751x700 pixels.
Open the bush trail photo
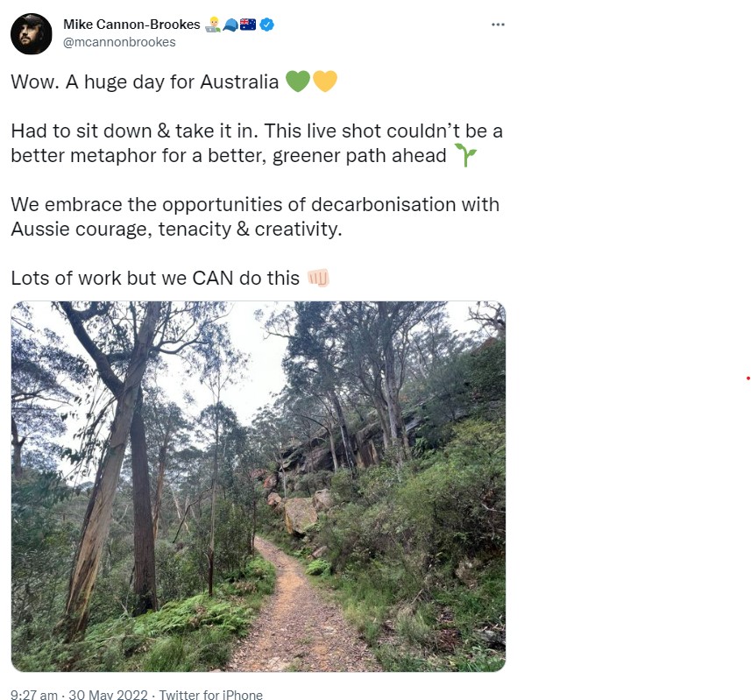tap(259, 486)
